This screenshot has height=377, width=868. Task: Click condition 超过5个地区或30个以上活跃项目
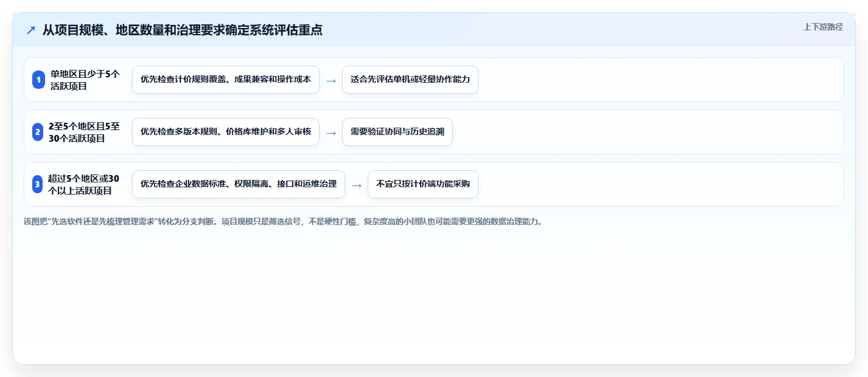tap(83, 184)
